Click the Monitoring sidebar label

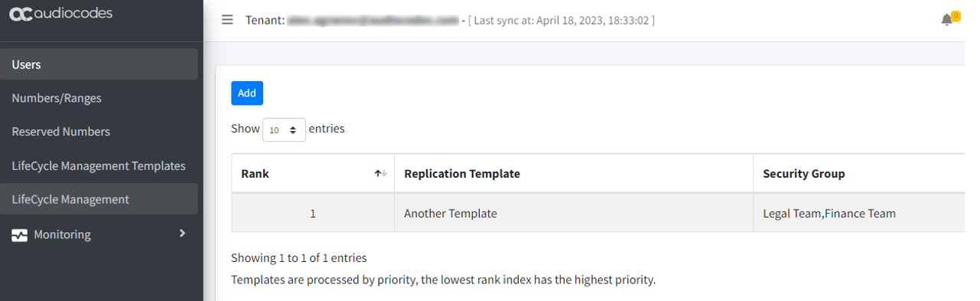click(x=62, y=234)
